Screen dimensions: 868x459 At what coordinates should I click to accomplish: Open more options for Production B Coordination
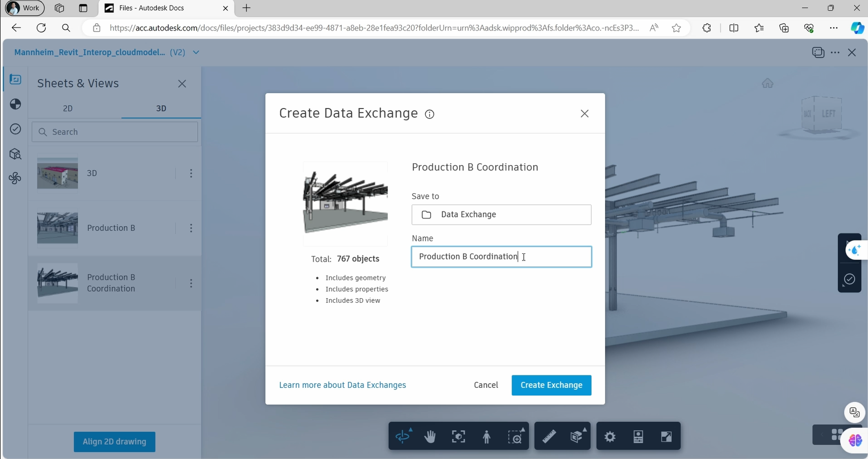point(191,283)
